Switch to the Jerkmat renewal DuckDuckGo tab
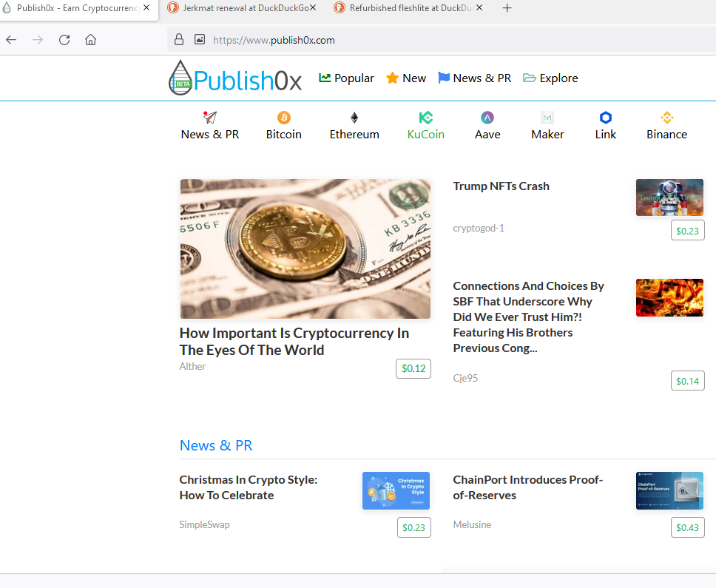 [x=242, y=7]
